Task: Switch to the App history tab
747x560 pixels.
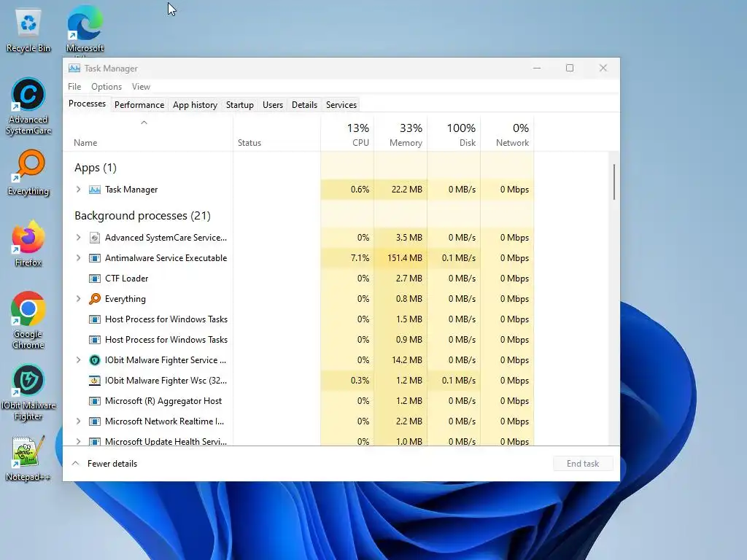Action: coord(195,105)
